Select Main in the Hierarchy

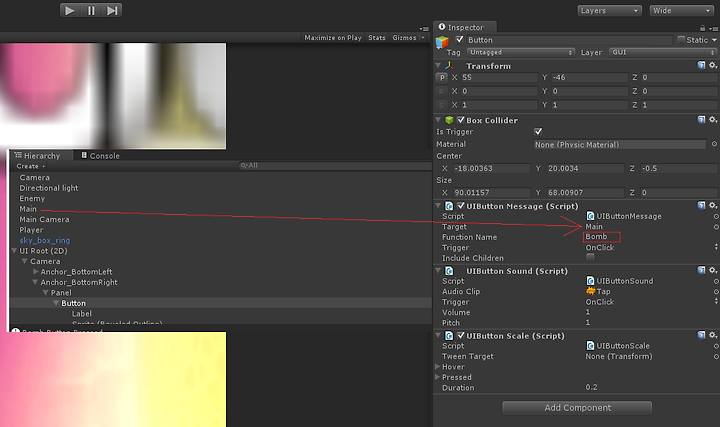28,209
